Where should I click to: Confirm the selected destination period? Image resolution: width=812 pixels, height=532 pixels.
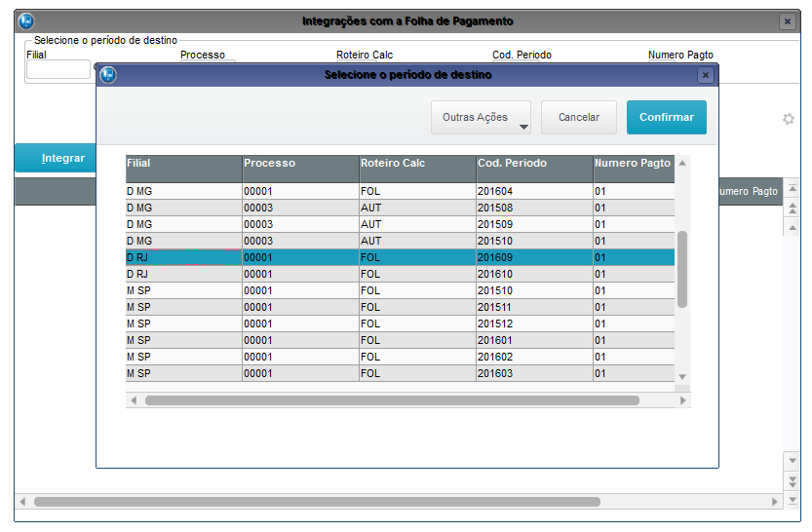tap(667, 118)
